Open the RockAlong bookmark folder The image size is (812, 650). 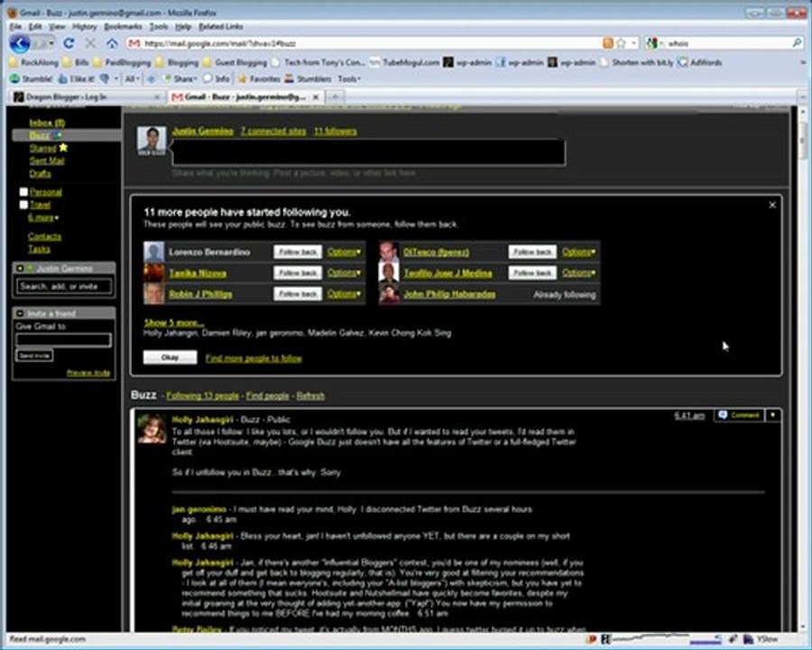tap(34, 62)
